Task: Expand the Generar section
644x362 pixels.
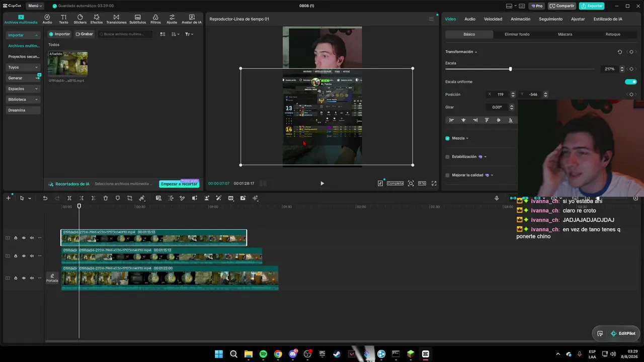Action: click(23, 78)
